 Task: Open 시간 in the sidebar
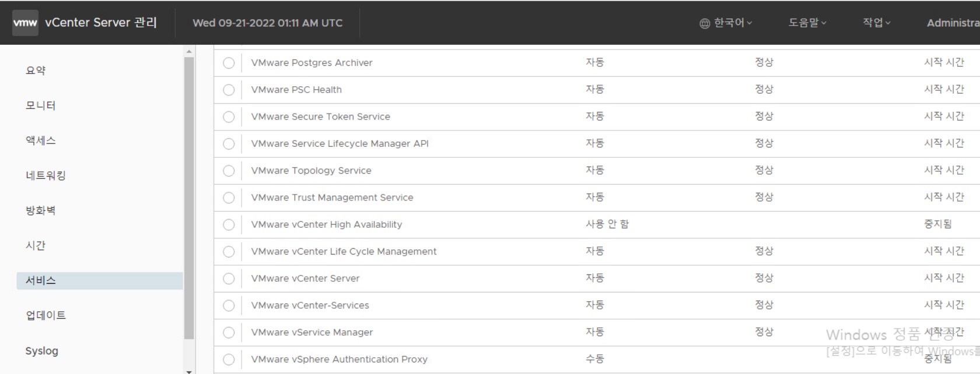(x=36, y=245)
